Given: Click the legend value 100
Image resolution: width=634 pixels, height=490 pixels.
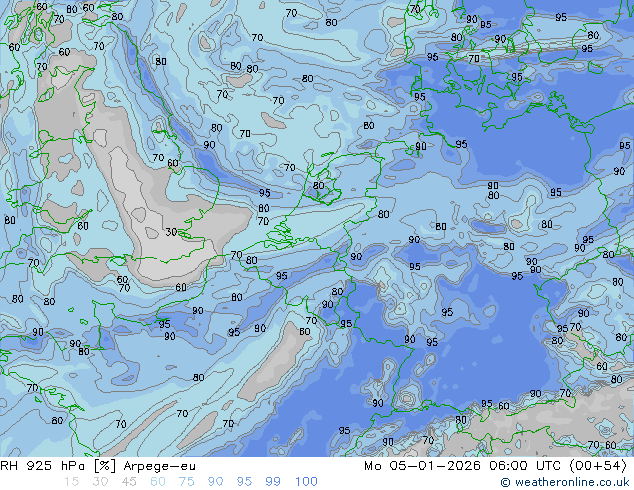Looking at the screenshot, I should (306, 482).
